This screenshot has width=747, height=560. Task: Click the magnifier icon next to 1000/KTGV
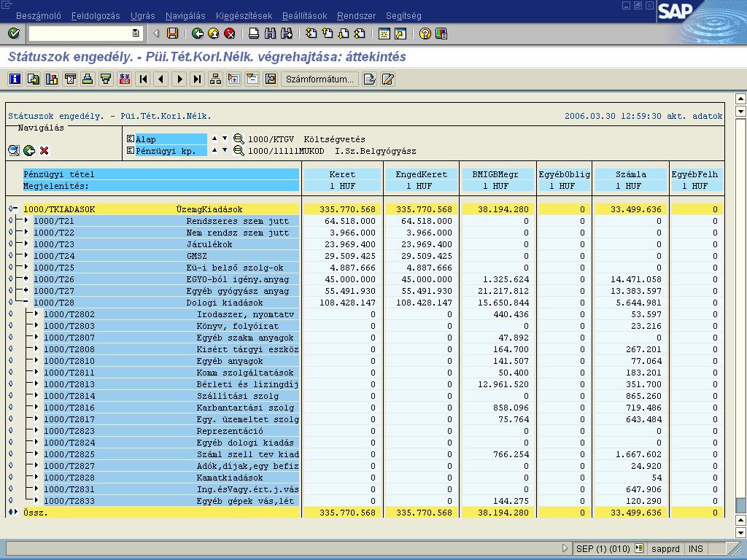pos(239,139)
